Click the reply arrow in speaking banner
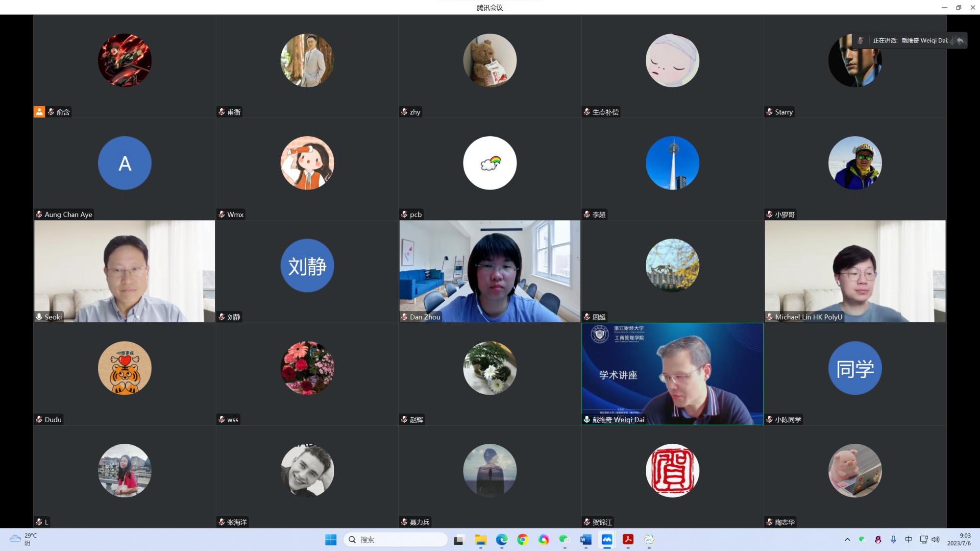This screenshot has height=551, width=980. coord(960,41)
